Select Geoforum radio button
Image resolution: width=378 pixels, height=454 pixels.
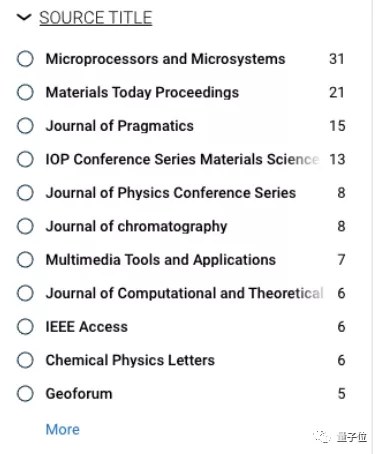(x=25, y=394)
